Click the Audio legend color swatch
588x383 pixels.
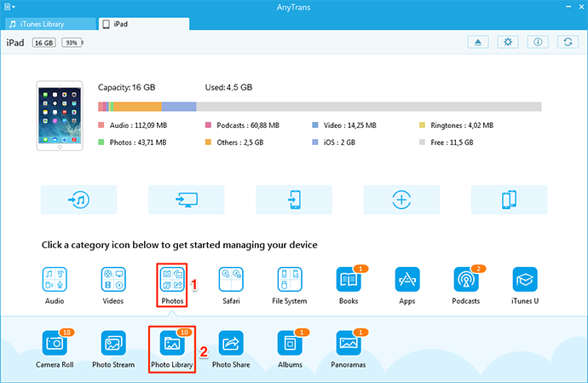[101, 125]
